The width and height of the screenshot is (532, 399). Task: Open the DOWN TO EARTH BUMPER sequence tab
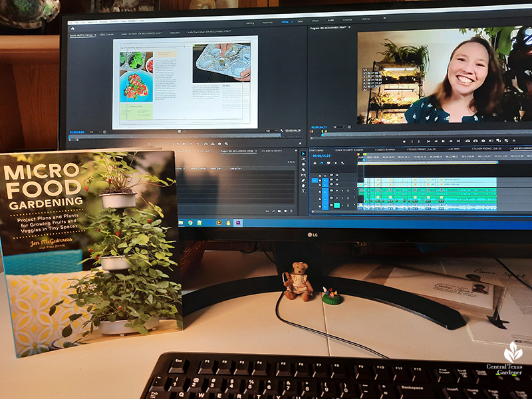pos(349,150)
